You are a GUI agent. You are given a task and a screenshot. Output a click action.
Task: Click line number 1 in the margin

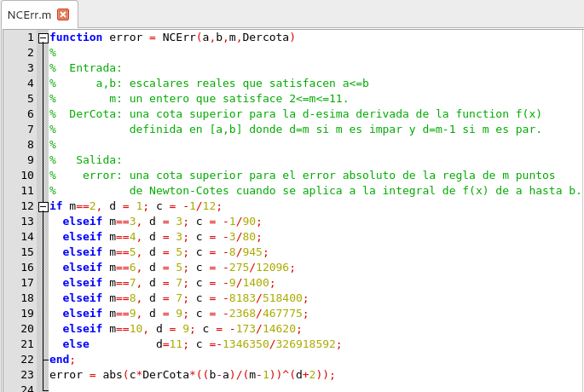[31, 37]
